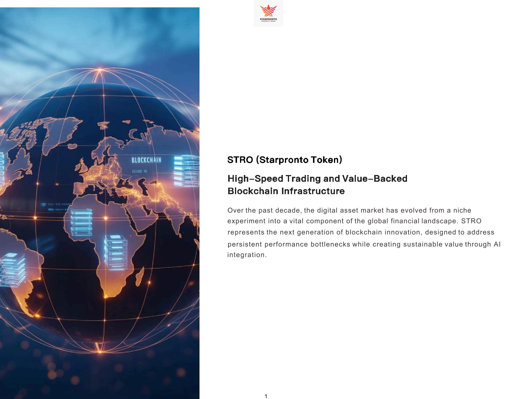
Task: Click the Starpronto star logo emblem
Action: pyautogui.click(x=268, y=10)
